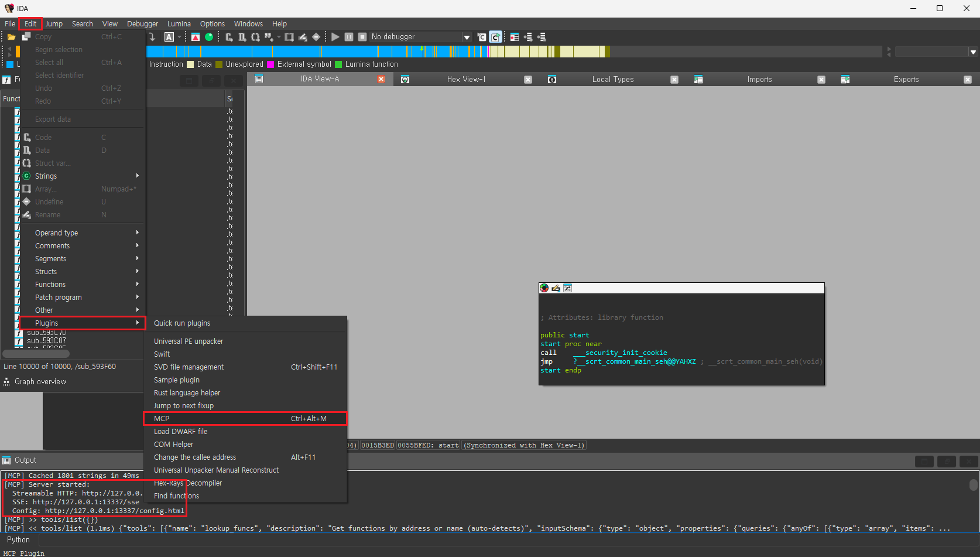This screenshot has height=557, width=980.
Task: Expand the Operand type submenu
Action: coord(83,233)
